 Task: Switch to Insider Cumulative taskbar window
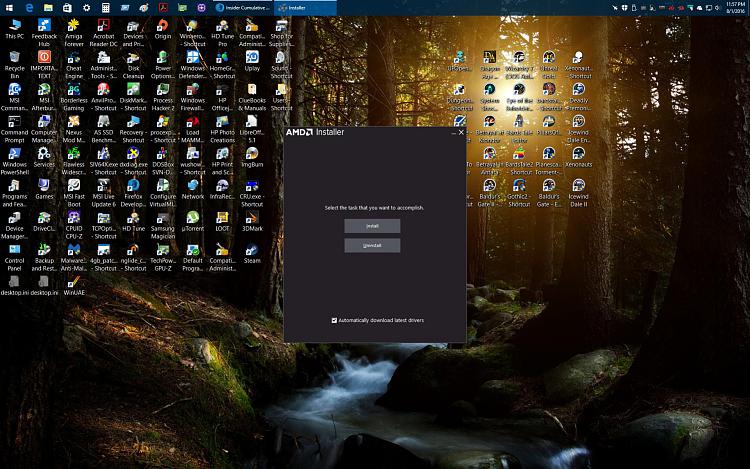243,8
